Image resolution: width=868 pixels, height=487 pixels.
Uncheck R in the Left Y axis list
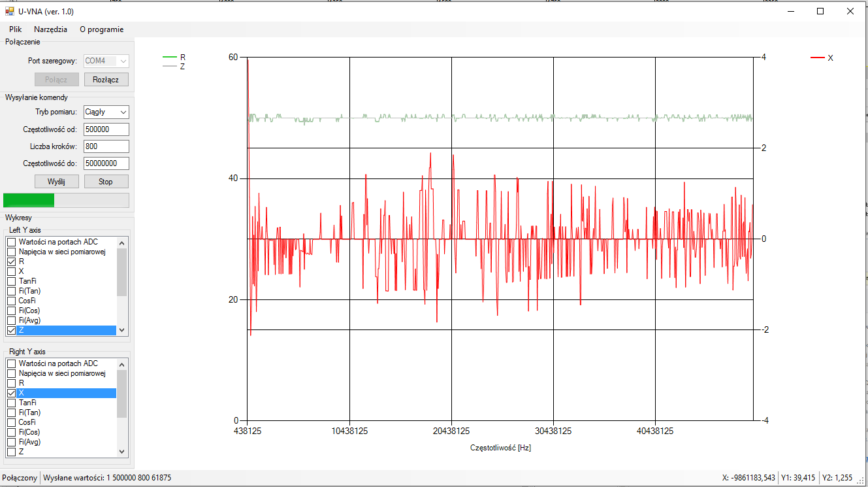(x=11, y=261)
